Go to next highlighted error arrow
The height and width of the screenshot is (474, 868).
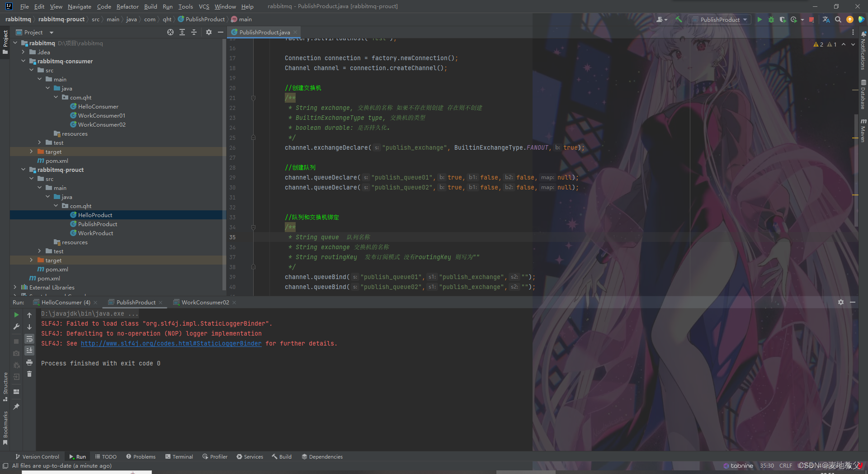coord(853,44)
